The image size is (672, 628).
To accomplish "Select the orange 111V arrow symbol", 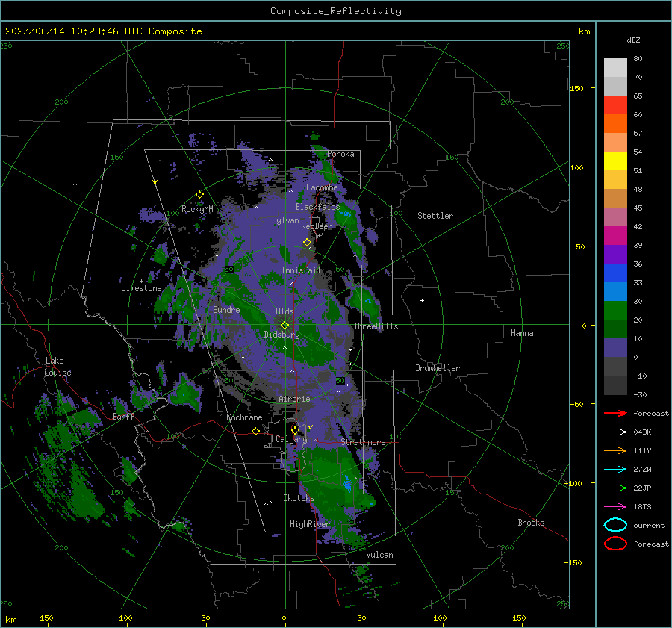I will 615,450.
